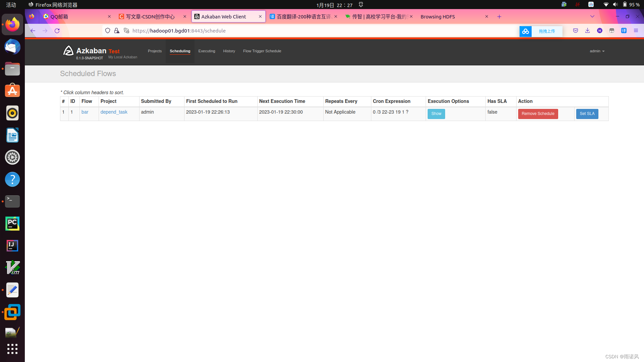Viewport: 644px width, 362px height.
Task: Click the Remove Schedule button
Action: coord(538,114)
